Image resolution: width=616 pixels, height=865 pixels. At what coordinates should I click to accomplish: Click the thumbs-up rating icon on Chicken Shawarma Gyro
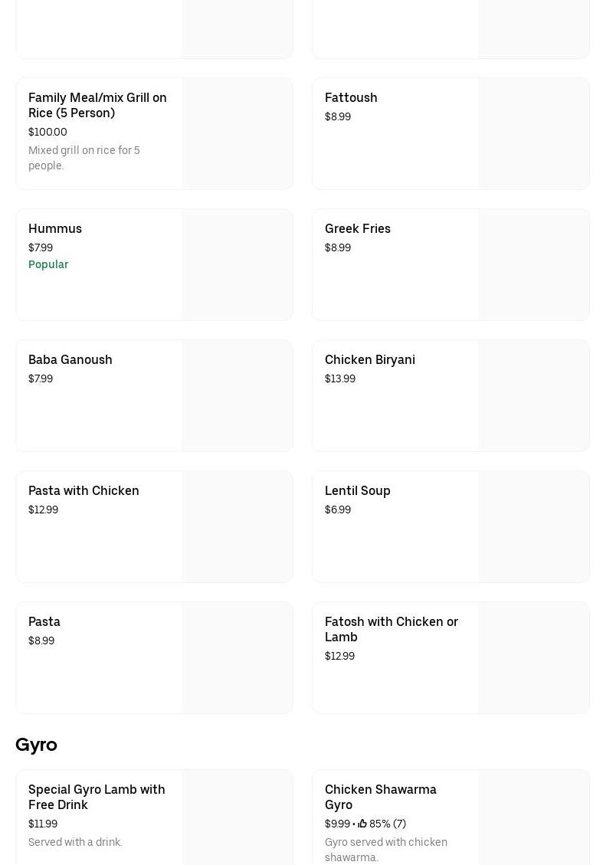coord(362,824)
